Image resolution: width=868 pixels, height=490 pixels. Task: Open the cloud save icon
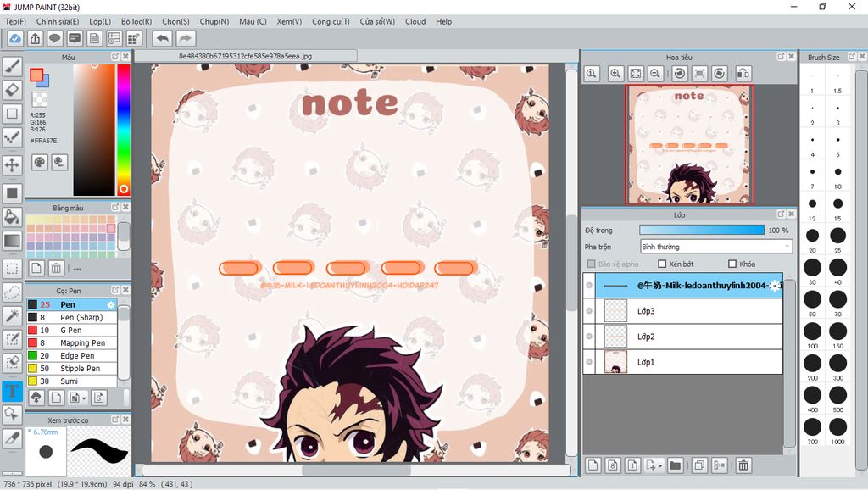click(x=15, y=38)
